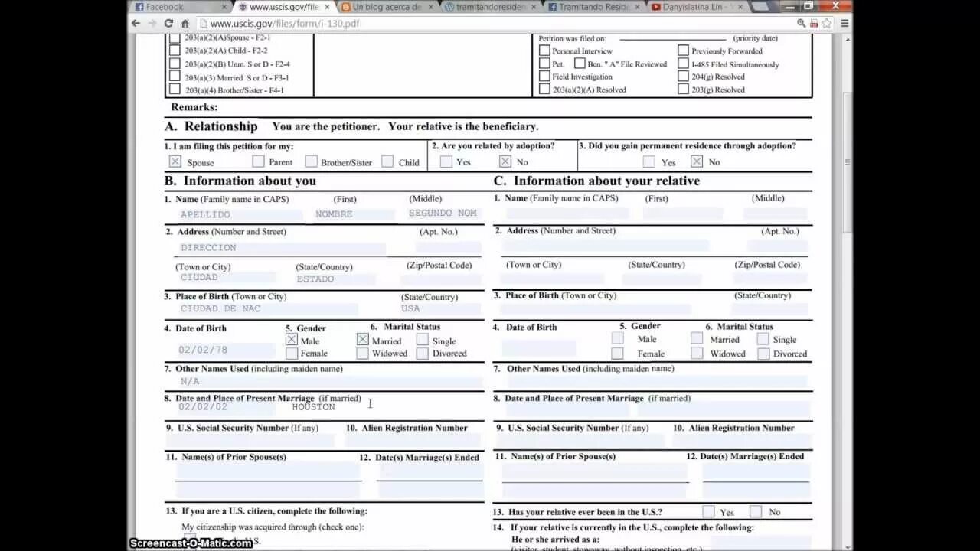The width and height of the screenshot is (980, 551).
Task: Check Single in section B marital status
Action: [x=423, y=339]
